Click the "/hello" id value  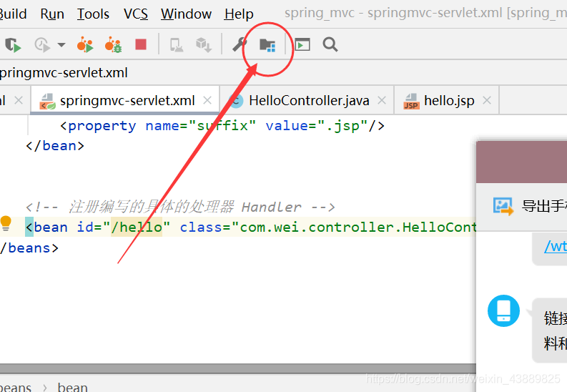(x=137, y=227)
